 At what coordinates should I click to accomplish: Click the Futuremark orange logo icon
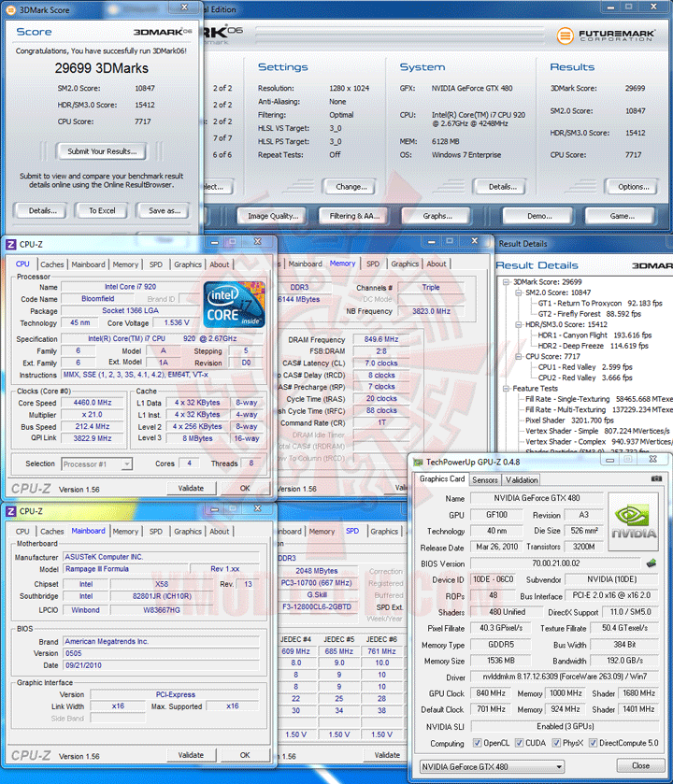click(x=565, y=35)
